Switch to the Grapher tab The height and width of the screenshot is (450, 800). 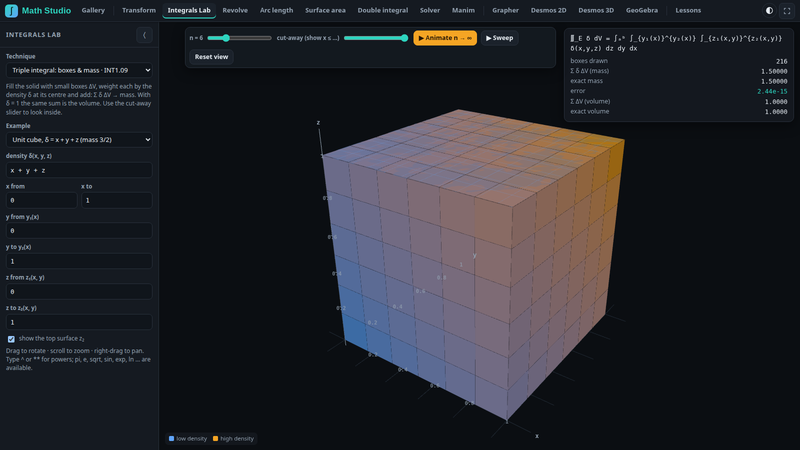(506, 10)
